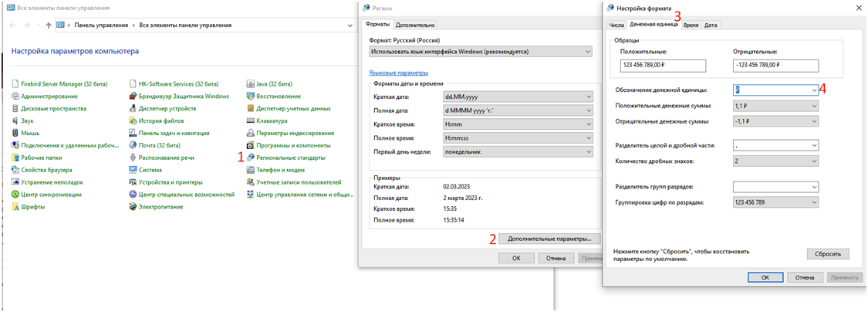Open the Полная дата dropdown
The height and width of the screenshot is (312, 868).
[518, 110]
